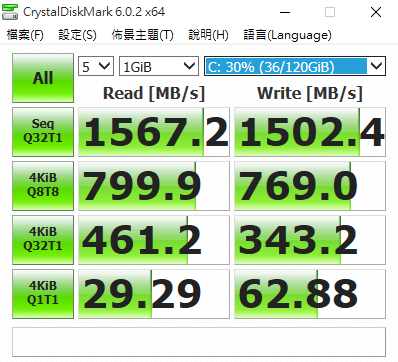The width and height of the screenshot is (398, 362).
Task: Click the Seq Q32T1 write value 1502.4
Action: click(x=310, y=132)
